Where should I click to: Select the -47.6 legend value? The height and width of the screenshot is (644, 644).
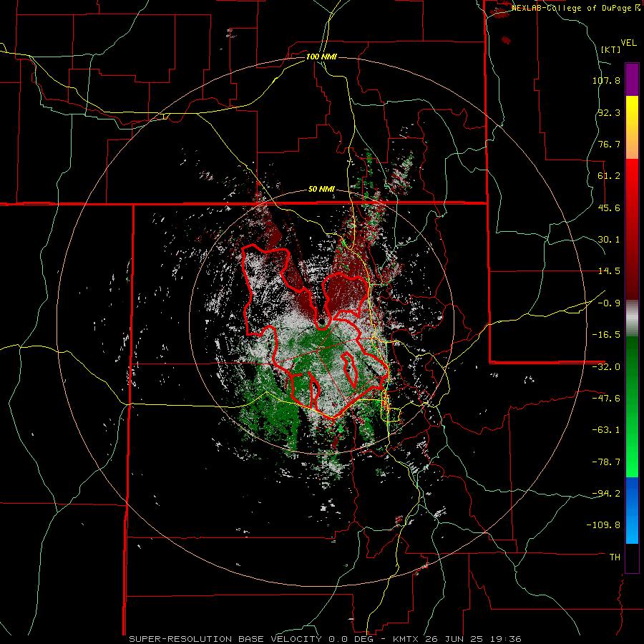(x=606, y=399)
